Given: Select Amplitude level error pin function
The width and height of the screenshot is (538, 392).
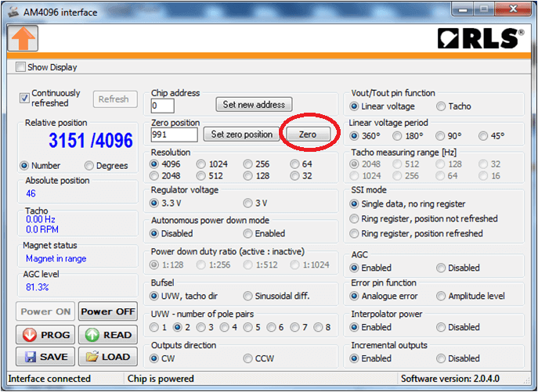Looking at the screenshot, I should coord(471,296).
